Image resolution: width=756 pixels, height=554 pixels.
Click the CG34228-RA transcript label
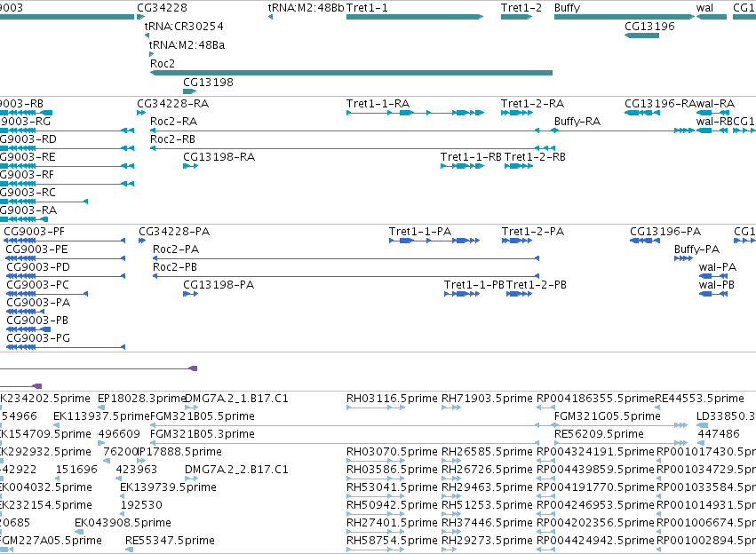coord(173,104)
